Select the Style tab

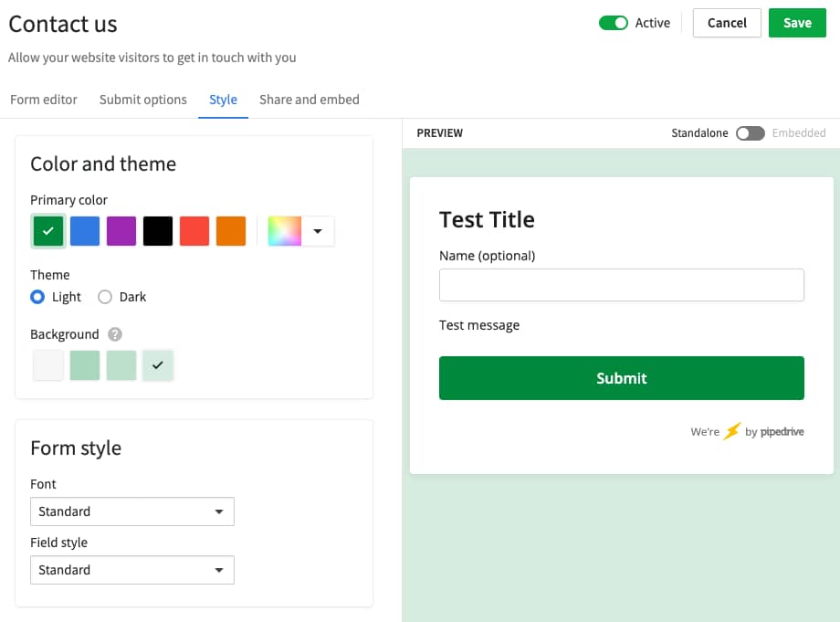click(223, 100)
